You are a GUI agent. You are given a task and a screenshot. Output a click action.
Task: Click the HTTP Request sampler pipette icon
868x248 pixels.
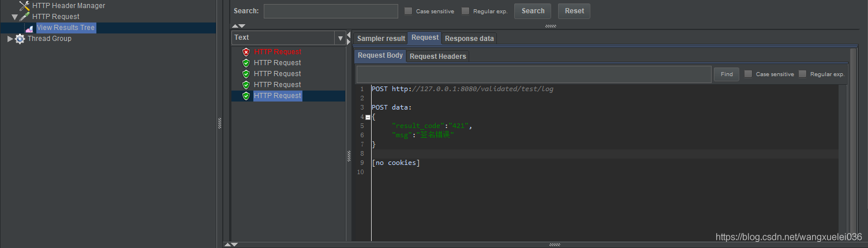coord(24,17)
